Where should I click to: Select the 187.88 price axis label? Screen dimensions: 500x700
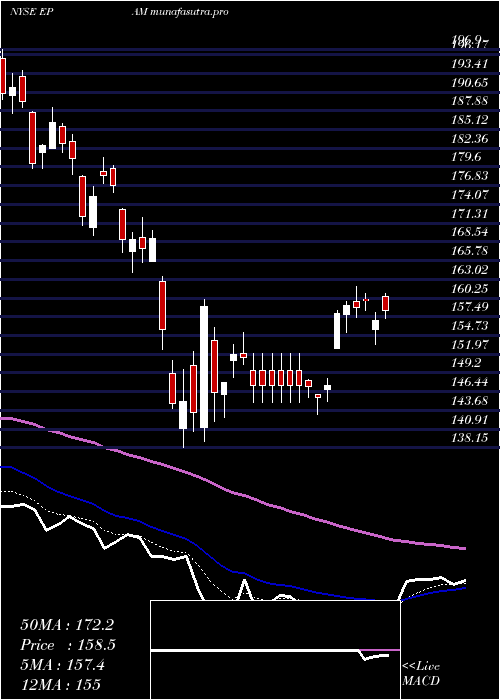[x=469, y=101]
